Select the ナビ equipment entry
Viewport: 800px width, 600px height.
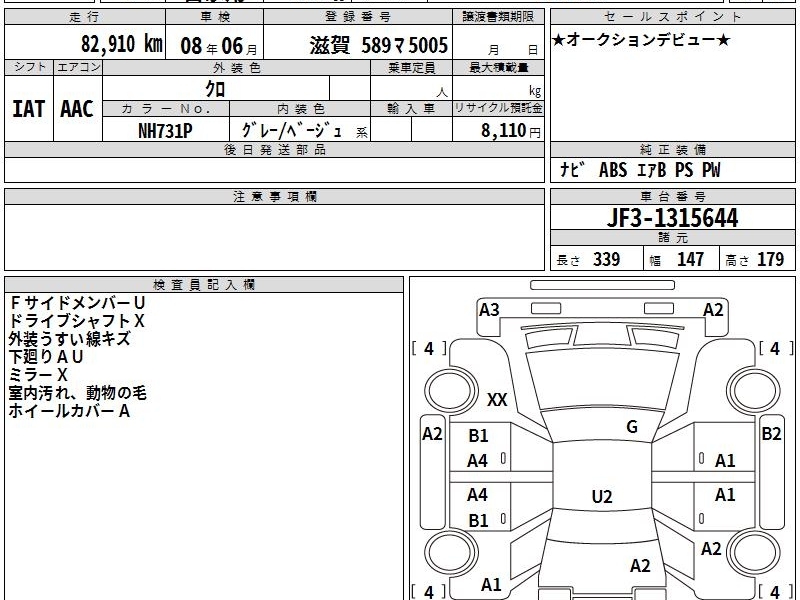pyautogui.click(x=571, y=170)
